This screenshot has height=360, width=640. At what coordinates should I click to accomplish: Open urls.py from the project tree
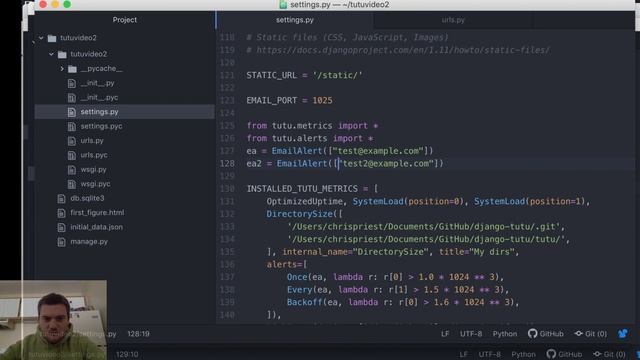point(92,140)
